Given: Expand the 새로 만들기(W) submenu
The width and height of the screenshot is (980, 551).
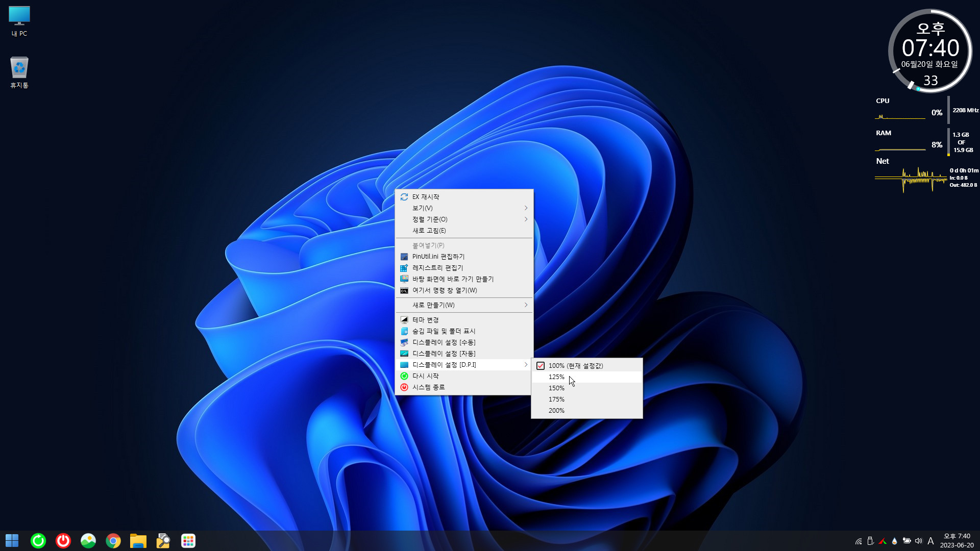Looking at the screenshot, I should pos(464,305).
